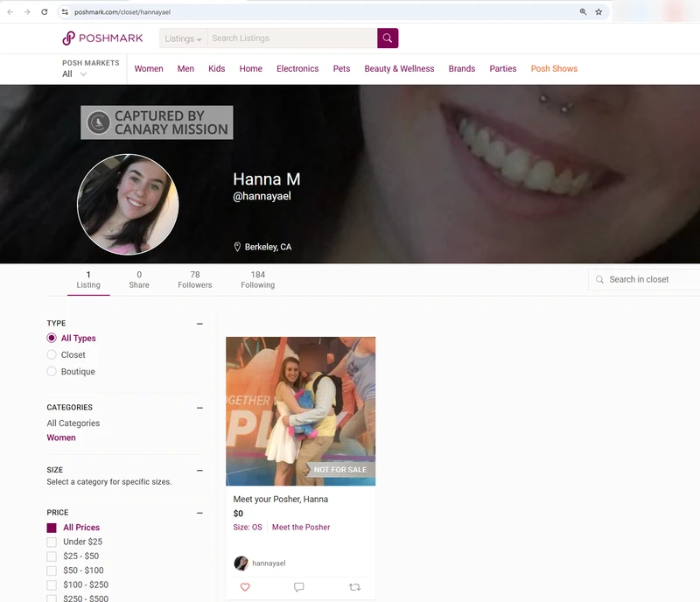Screen dimensions: 700x602
Task: Click the Size: OS link
Action: point(248,528)
